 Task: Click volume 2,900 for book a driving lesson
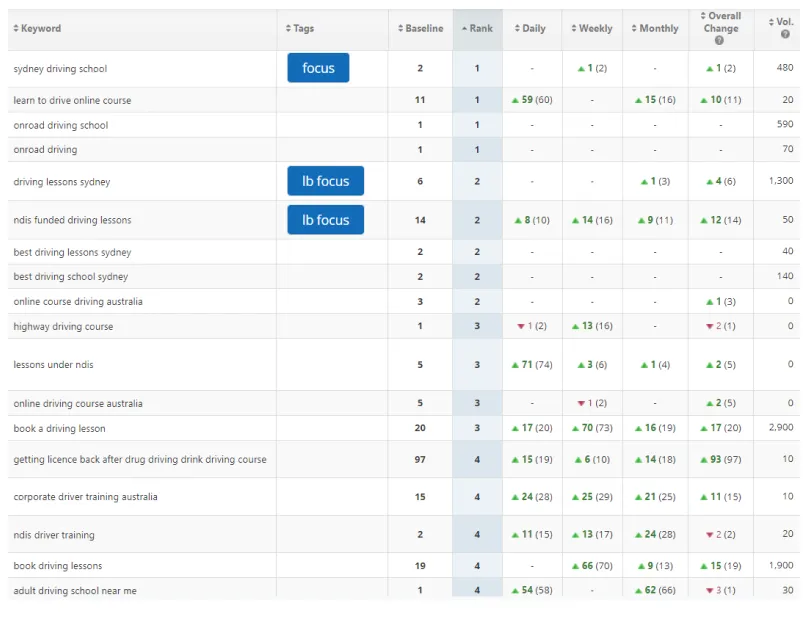(x=781, y=427)
